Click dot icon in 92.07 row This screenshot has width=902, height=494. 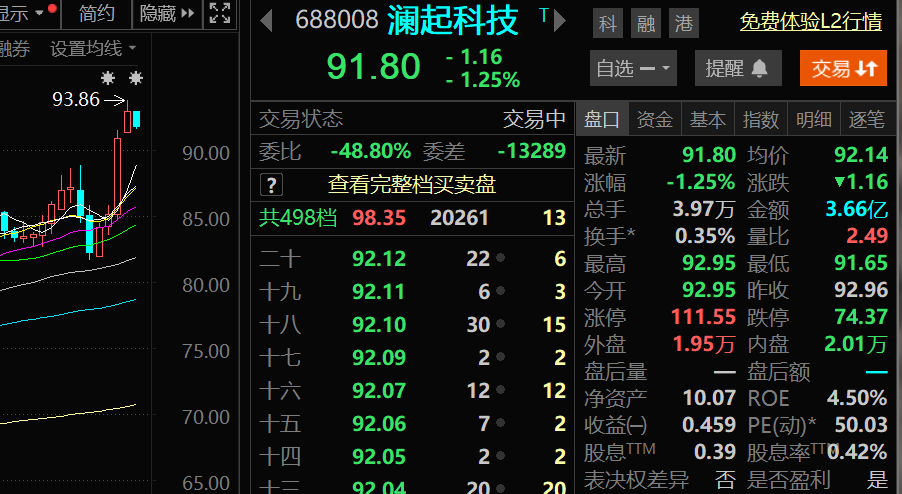coord(500,390)
